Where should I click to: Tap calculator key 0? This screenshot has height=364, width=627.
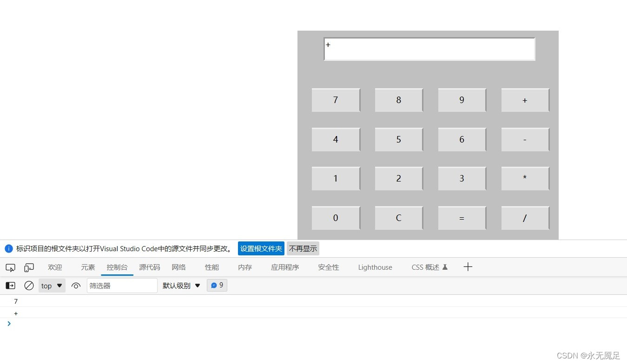pos(336,218)
